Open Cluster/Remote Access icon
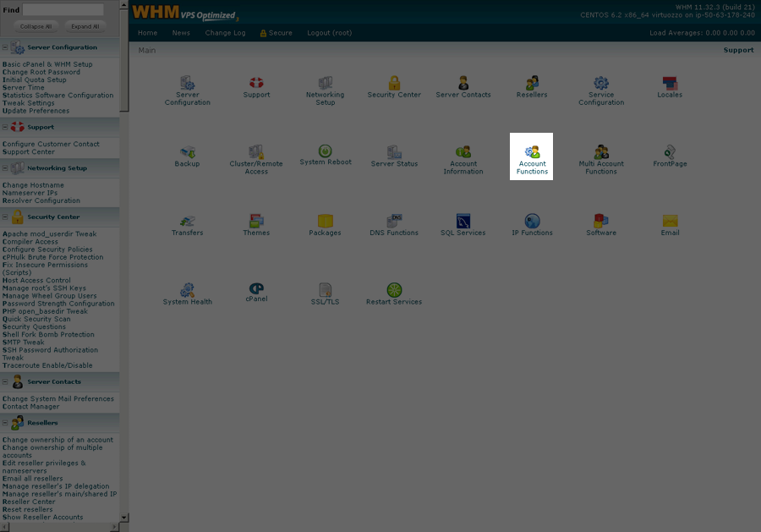This screenshot has height=532, width=761. pos(256,152)
